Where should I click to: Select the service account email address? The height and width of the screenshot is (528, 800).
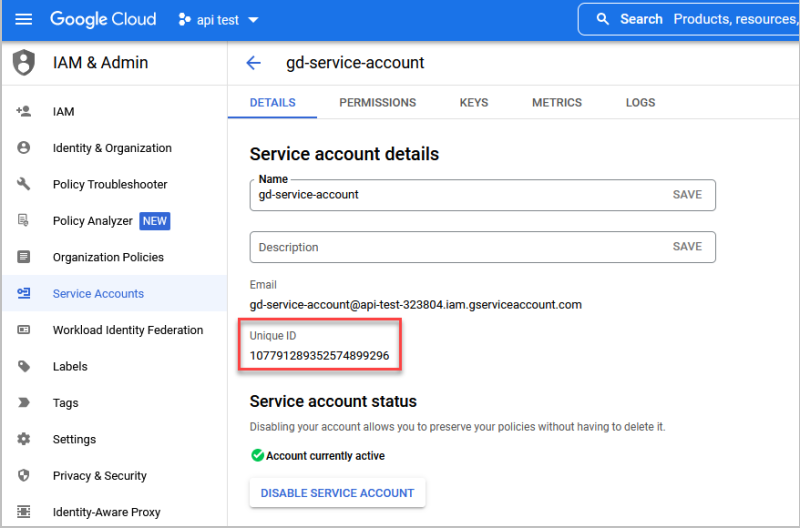point(415,305)
